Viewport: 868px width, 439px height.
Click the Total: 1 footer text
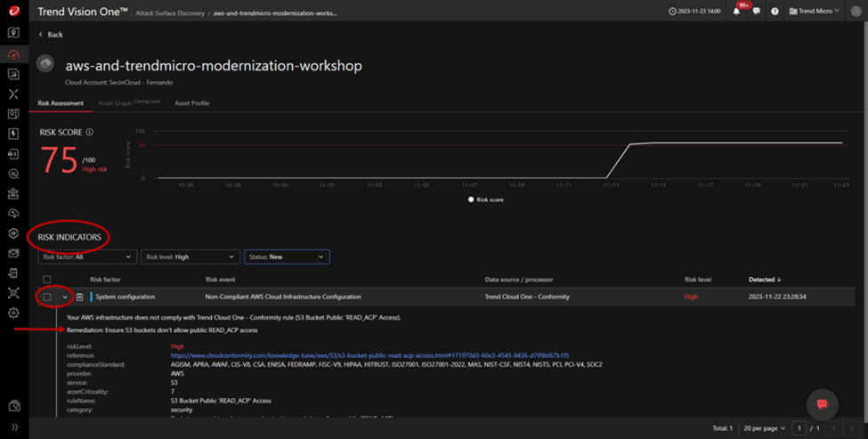pos(722,428)
